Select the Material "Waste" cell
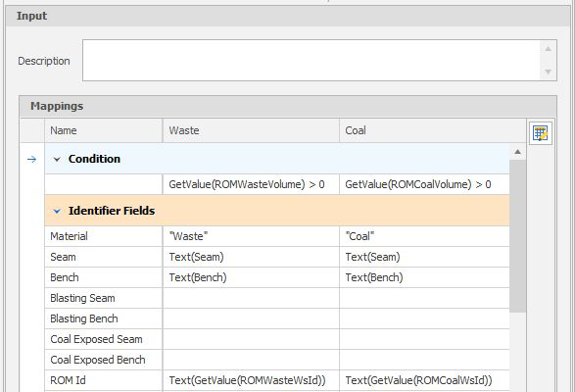The height and width of the screenshot is (392, 575). (x=251, y=236)
